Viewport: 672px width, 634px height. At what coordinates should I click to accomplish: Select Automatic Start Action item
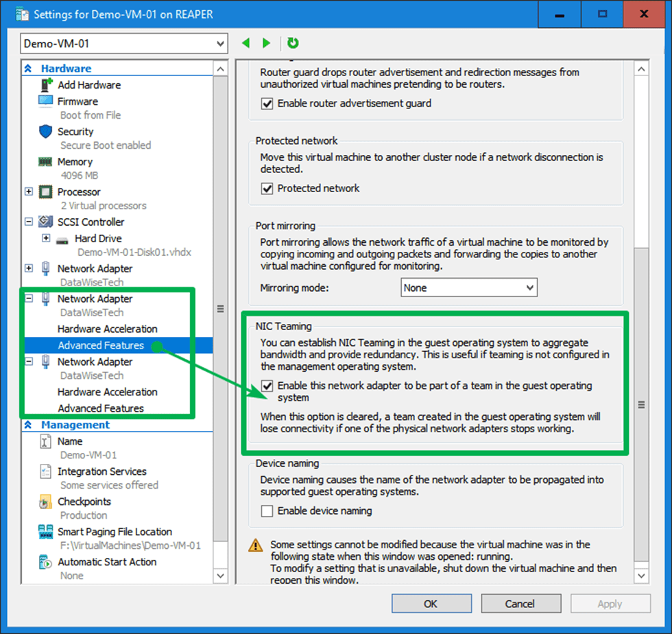pos(107,562)
